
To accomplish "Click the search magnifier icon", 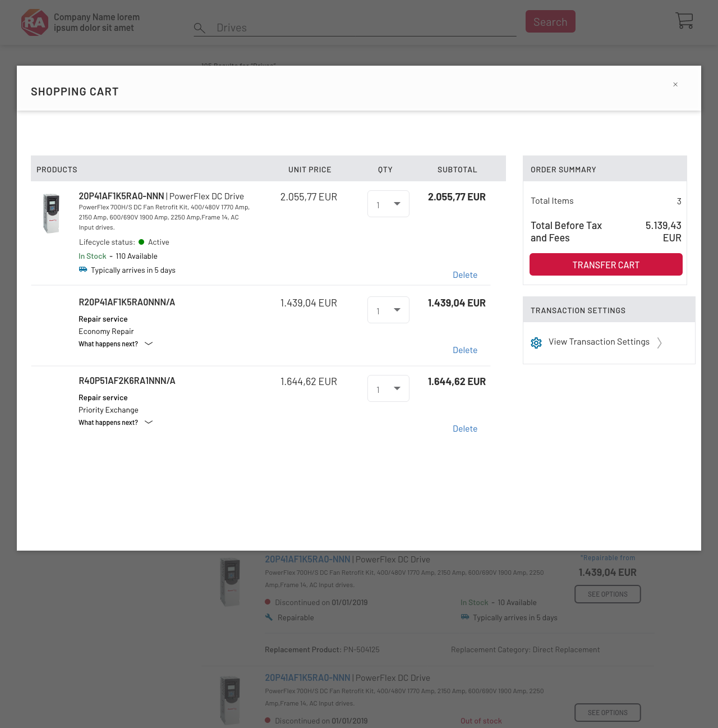I will coord(199,28).
